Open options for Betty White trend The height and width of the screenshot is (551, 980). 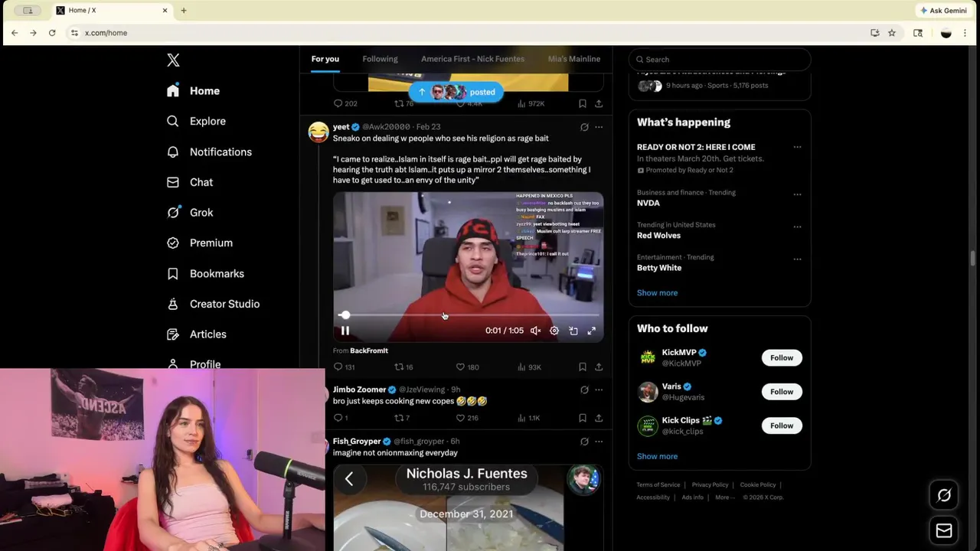[797, 259]
